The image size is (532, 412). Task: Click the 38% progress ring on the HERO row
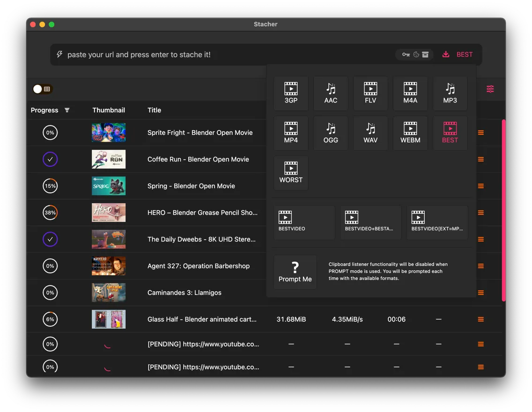click(x=50, y=213)
